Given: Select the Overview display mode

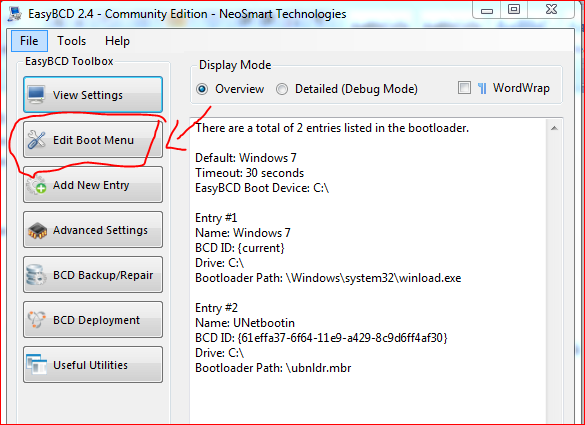Looking at the screenshot, I should click(x=202, y=89).
